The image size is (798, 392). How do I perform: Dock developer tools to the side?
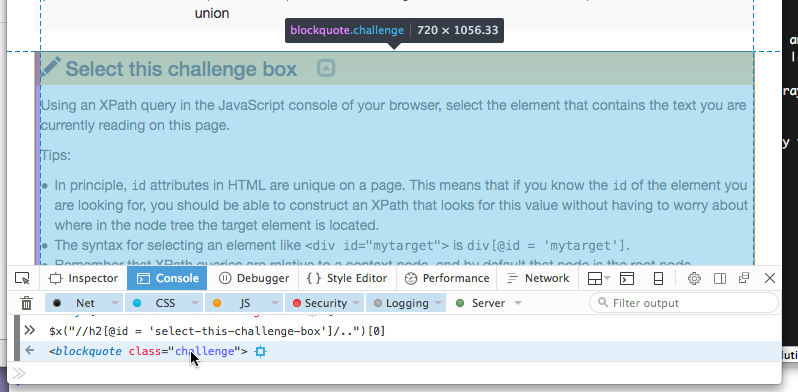(720, 278)
